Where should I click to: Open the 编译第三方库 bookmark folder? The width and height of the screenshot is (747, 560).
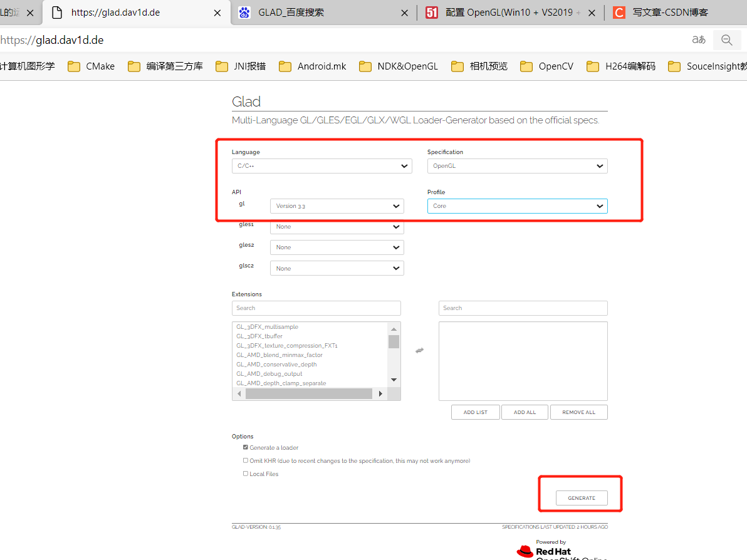point(165,66)
